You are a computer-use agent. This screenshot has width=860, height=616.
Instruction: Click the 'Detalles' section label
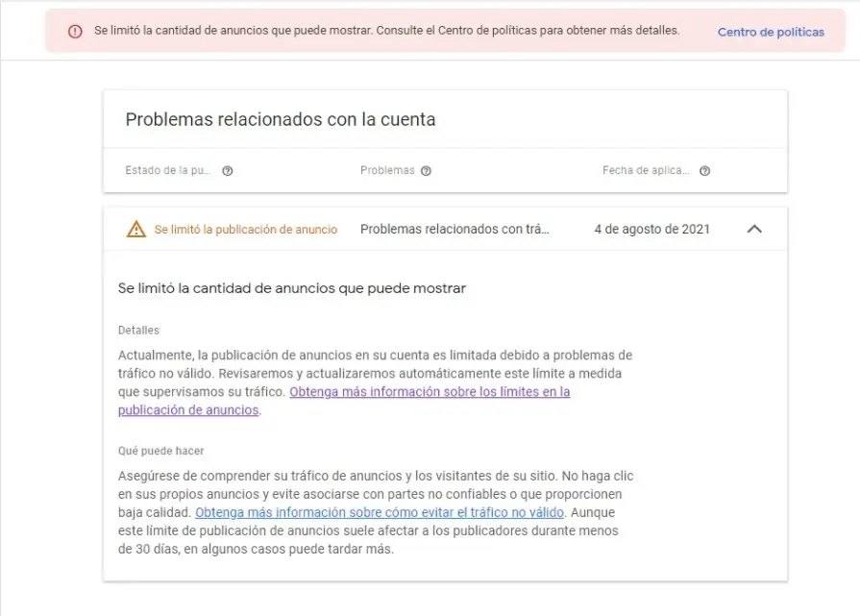coord(138,331)
